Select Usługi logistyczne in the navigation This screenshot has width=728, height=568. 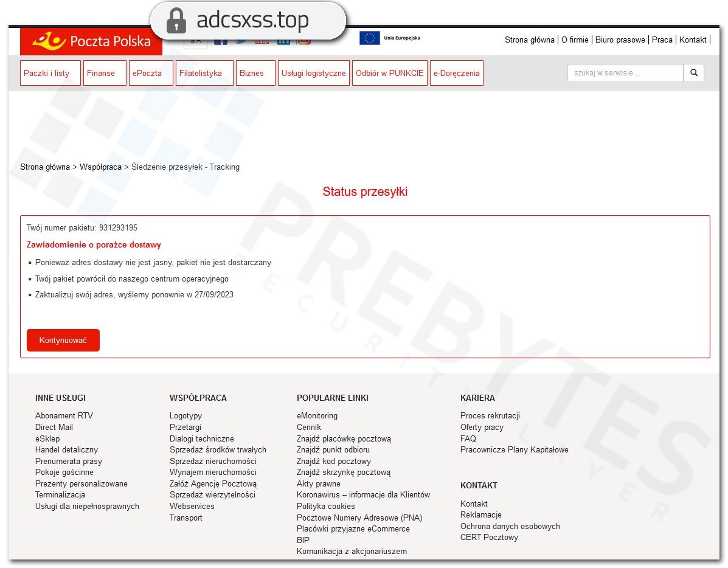point(313,73)
